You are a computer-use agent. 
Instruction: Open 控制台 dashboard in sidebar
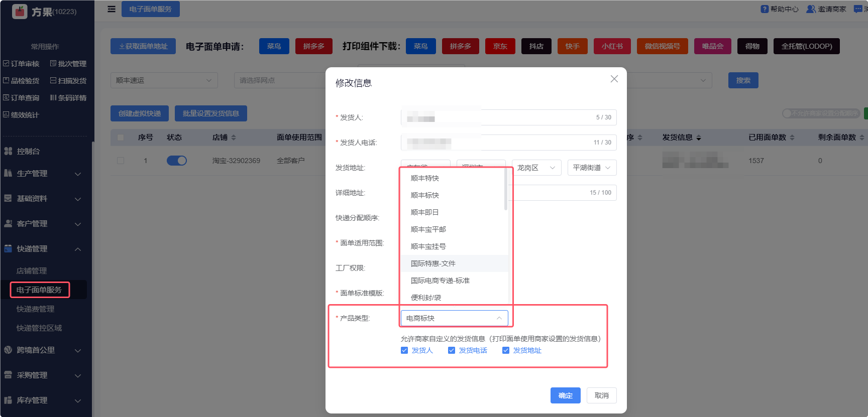click(x=28, y=151)
